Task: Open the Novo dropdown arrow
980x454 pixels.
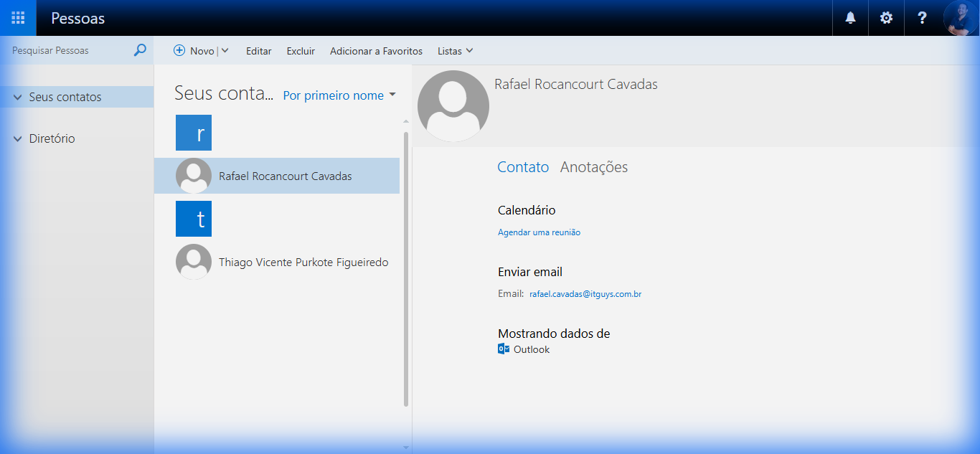Action: pyautogui.click(x=225, y=51)
